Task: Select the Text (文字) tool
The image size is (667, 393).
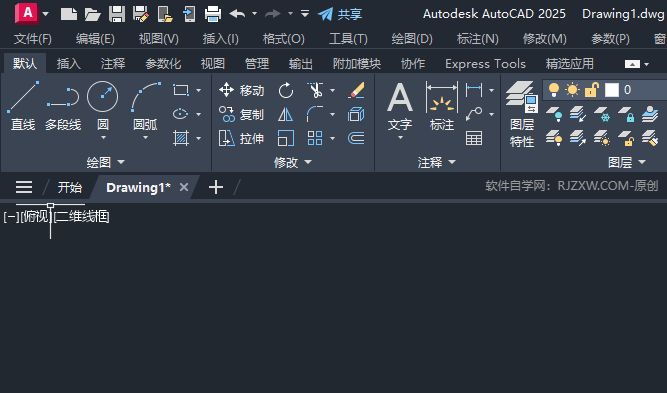Action: click(x=400, y=106)
